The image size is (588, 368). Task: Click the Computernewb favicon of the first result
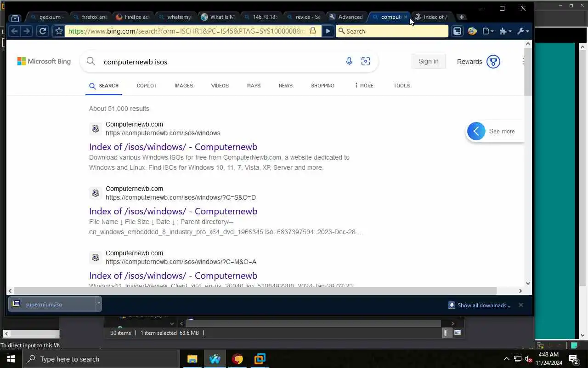tap(96, 129)
